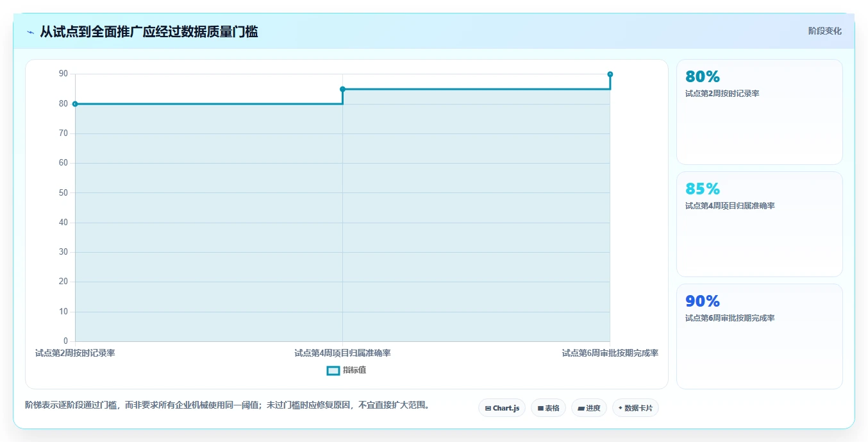Click the lightning icon beside the title

[30, 32]
